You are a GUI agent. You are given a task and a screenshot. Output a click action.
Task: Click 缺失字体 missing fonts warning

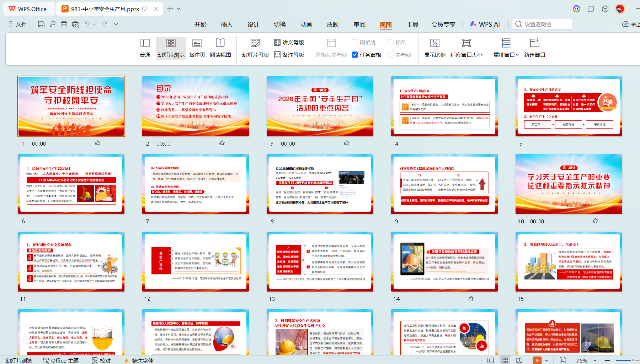139,360
